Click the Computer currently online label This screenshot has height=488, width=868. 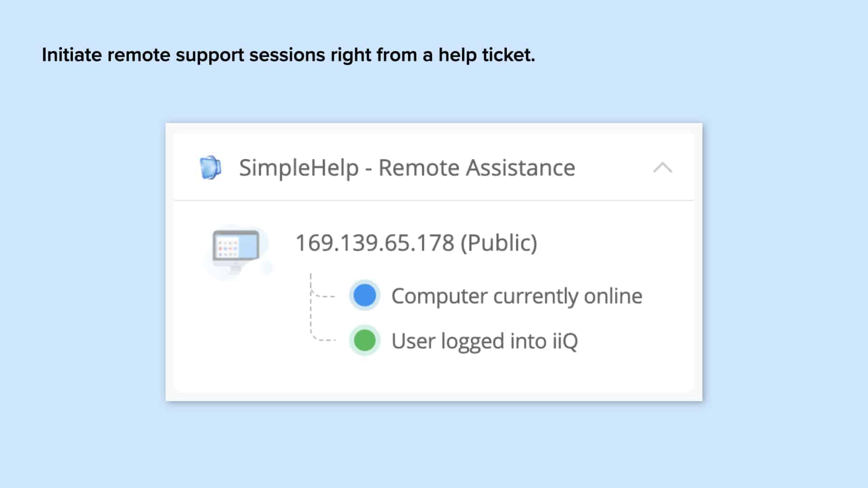coord(517,296)
